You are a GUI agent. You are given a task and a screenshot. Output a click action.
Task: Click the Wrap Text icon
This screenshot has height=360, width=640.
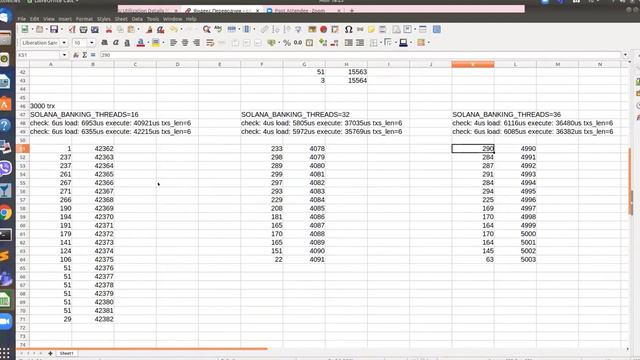click(210, 42)
